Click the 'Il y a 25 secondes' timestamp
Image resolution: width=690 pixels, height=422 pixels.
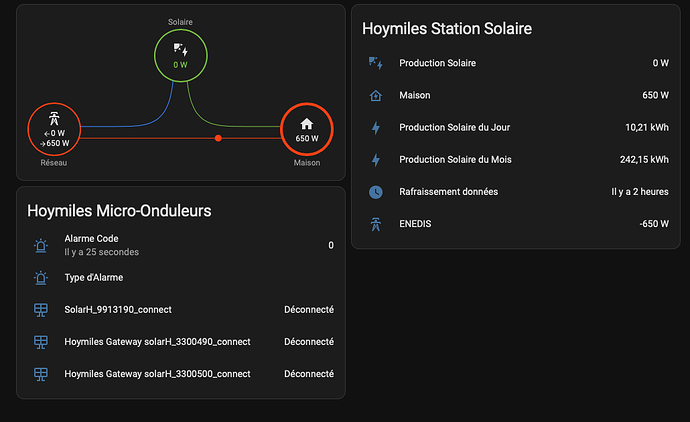pos(102,252)
